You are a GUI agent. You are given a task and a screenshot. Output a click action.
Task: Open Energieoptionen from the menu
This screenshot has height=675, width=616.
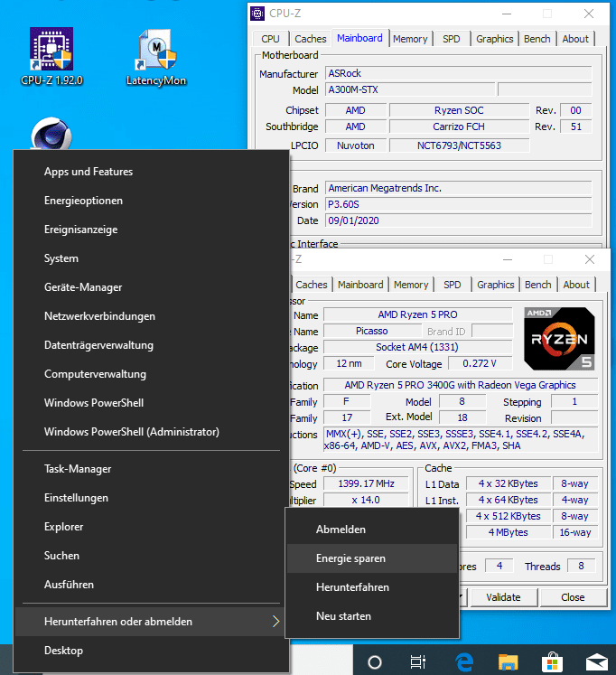click(x=151, y=201)
